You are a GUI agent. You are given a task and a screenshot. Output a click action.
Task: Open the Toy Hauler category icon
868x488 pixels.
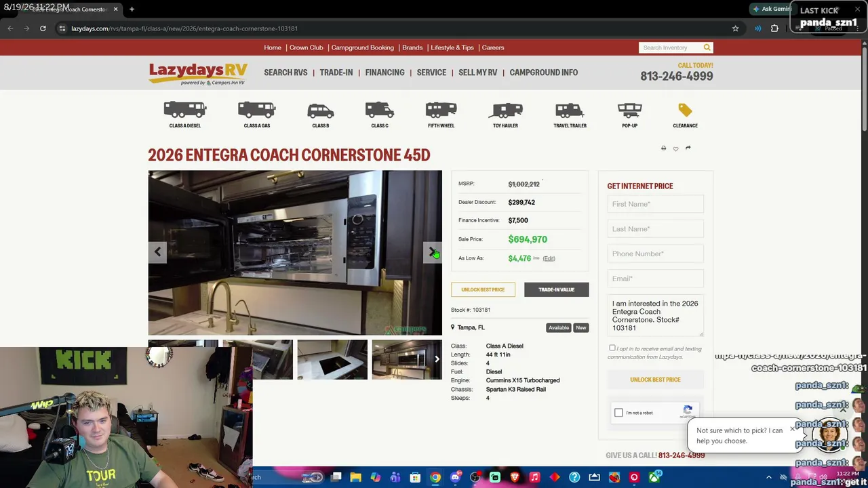[x=505, y=110]
